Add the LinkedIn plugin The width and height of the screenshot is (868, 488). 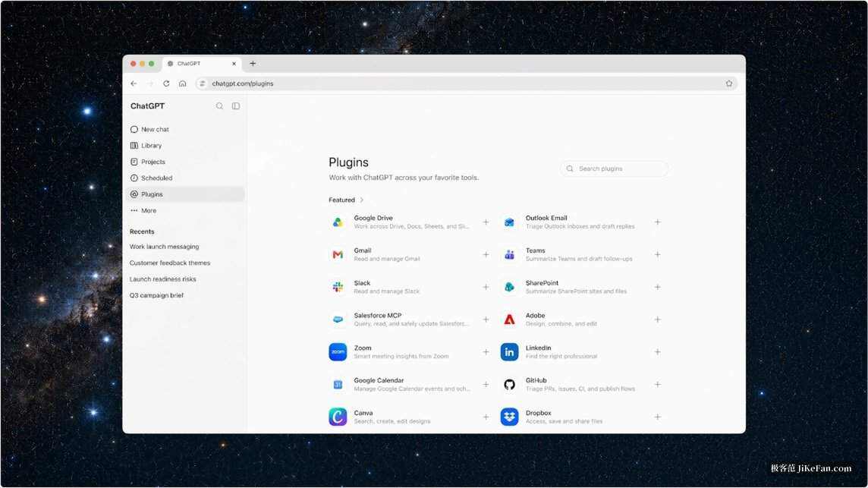coord(657,351)
